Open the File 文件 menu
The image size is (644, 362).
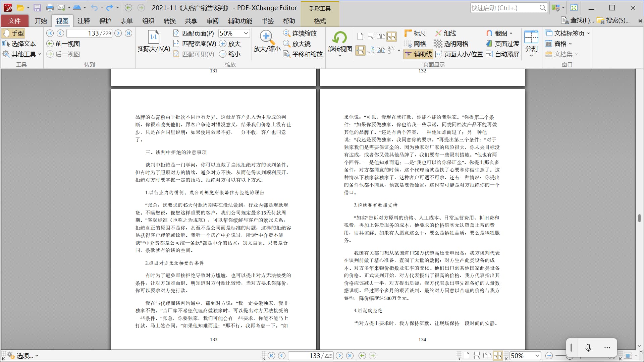coord(14,21)
